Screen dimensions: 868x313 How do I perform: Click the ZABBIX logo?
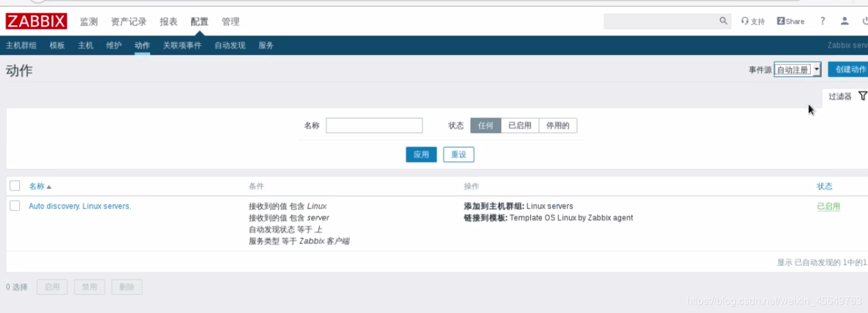[36, 21]
